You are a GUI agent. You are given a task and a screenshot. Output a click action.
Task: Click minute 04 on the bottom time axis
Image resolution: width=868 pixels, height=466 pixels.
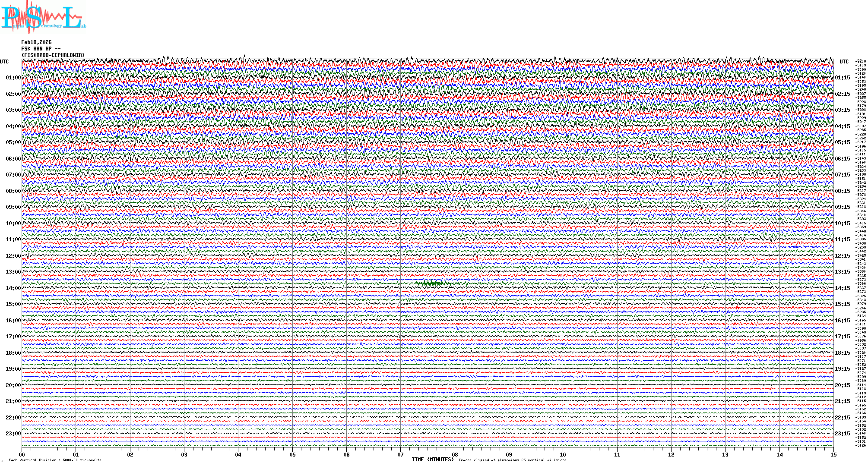pyautogui.click(x=238, y=455)
